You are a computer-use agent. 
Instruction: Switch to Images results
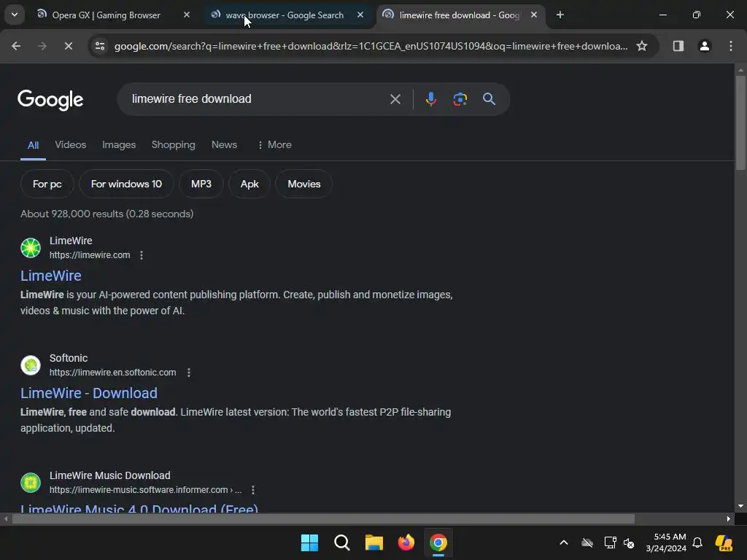point(119,145)
